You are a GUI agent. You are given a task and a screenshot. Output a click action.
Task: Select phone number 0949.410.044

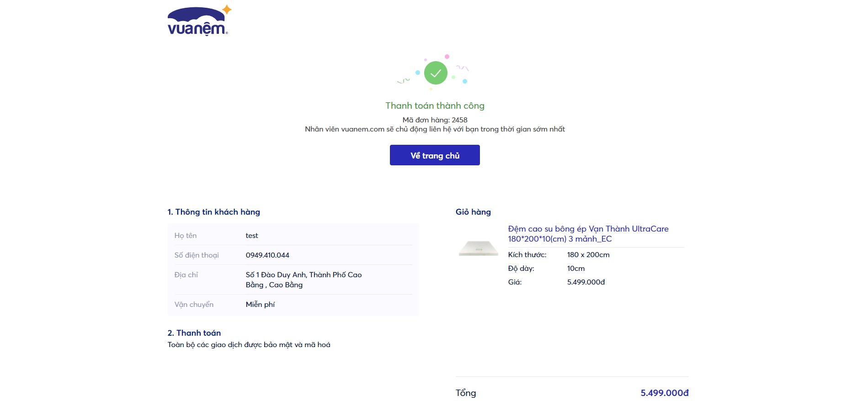pos(267,255)
